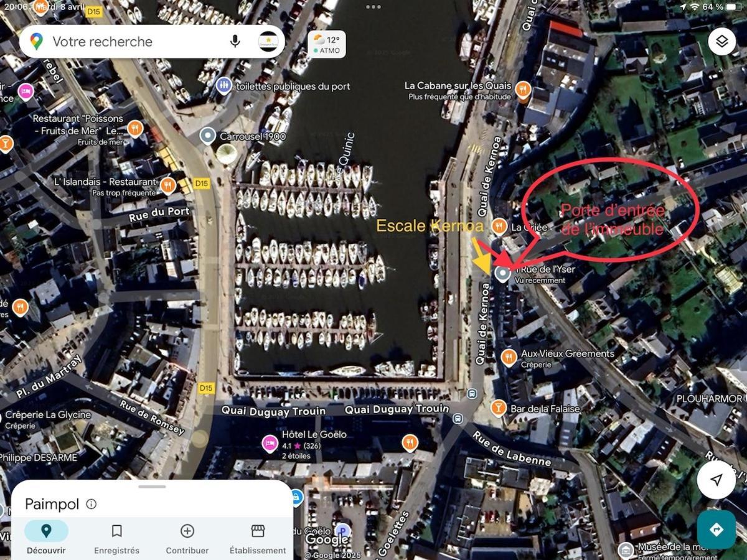Image resolution: width=747 pixels, height=560 pixels.
Task: Switch to the Enregistrés tab
Action: pos(116,538)
